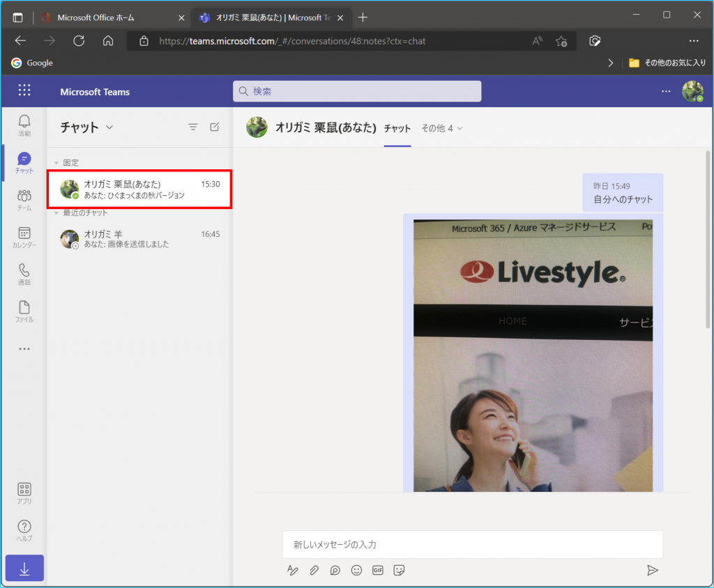714x588 pixels.
Task: Start a new chat with compose icon
Action: (215, 127)
